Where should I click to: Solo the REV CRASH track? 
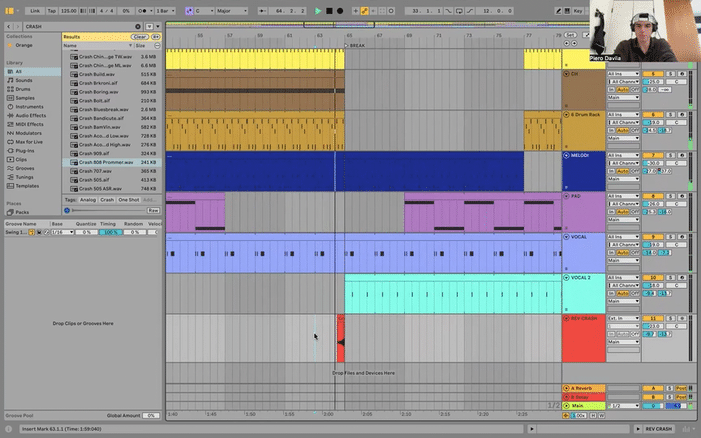pos(670,318)
